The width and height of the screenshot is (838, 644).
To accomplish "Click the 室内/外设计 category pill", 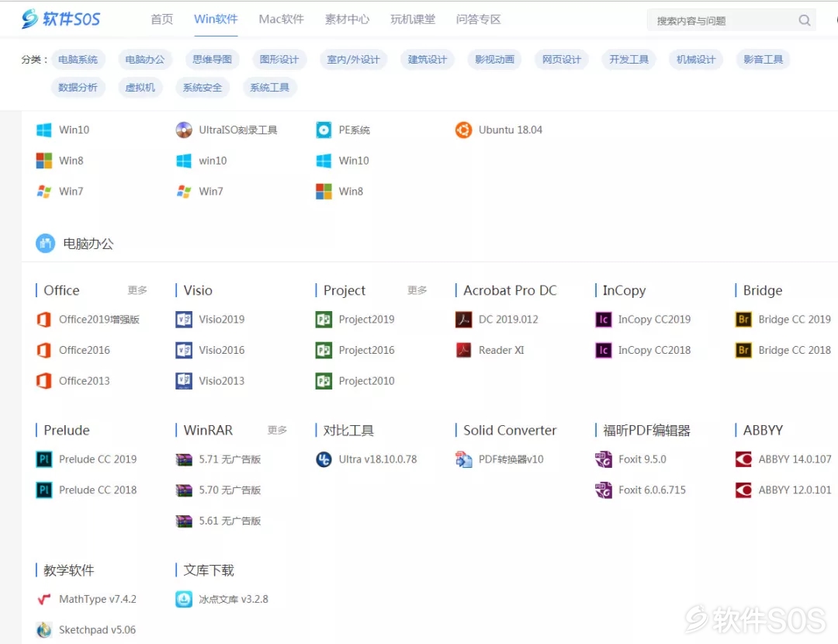I will pyautogui.click(x=353, y=59).
